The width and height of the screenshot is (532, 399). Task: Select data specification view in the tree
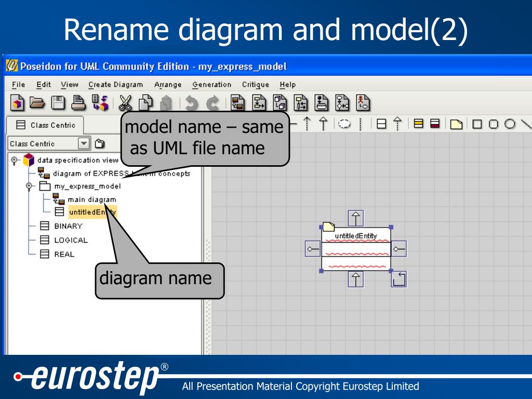pos(78,160)
